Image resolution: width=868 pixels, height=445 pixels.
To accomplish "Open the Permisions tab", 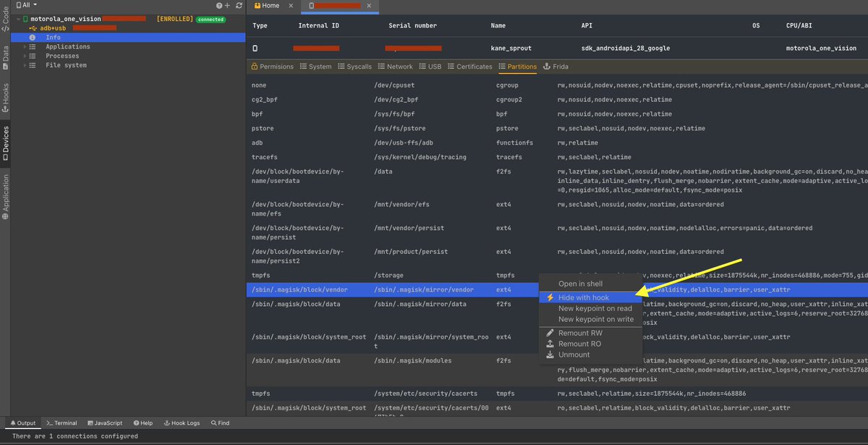I will 272,66.
